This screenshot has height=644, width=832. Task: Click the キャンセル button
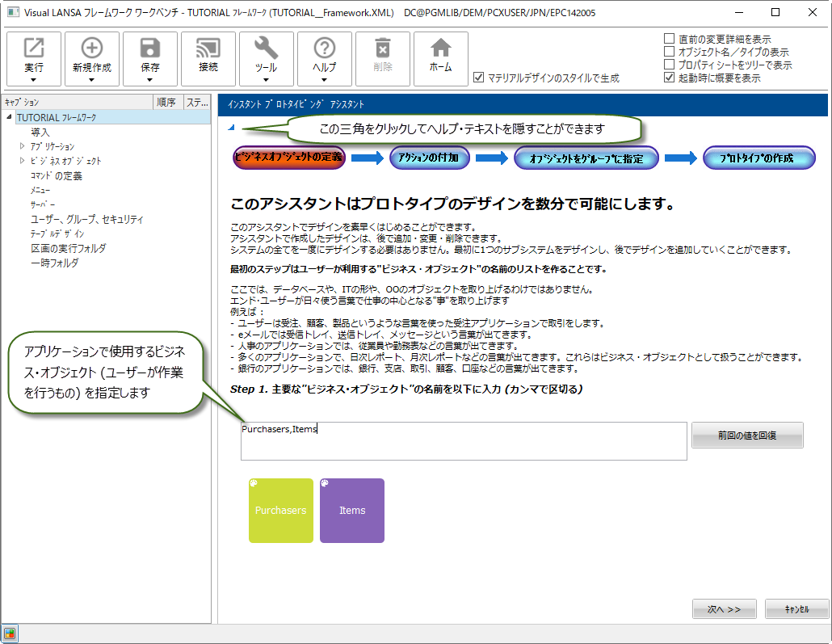[796, 609]
